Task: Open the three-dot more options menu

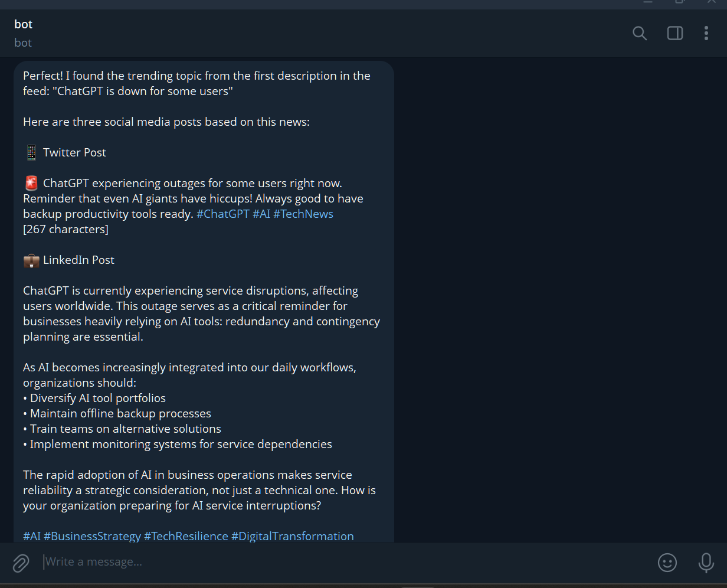Action: tap(706, 33)
